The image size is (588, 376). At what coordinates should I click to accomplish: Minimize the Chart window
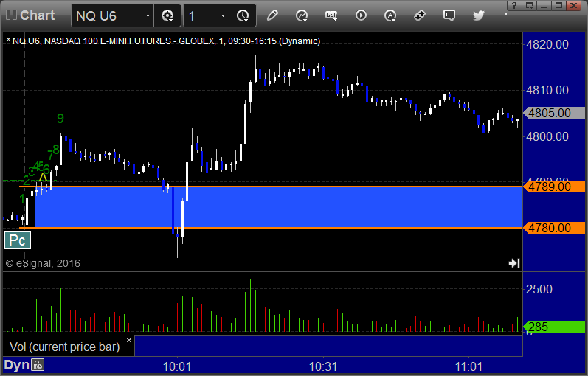[544, 5]
